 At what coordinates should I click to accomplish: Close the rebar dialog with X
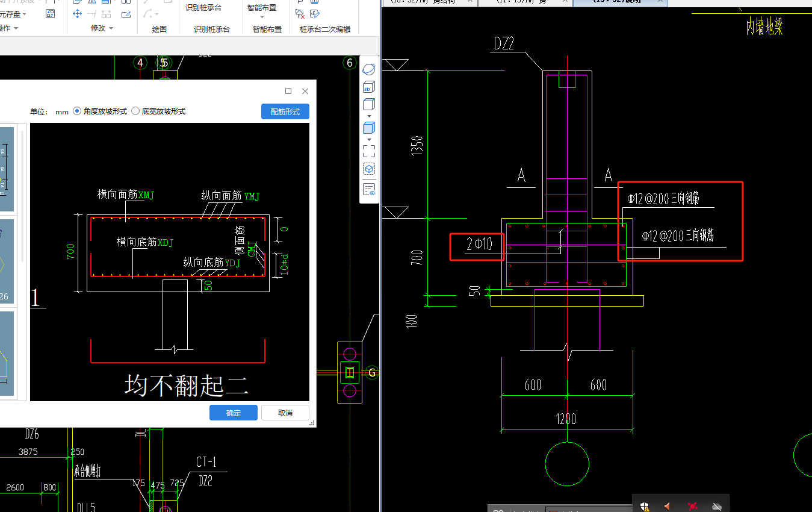click(305, 91)
